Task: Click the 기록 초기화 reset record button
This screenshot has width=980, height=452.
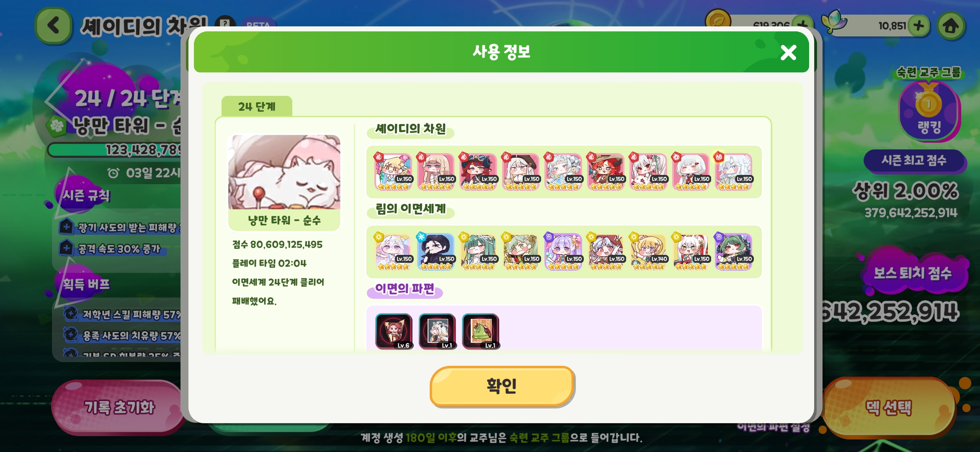Action: tap(120, 407)
